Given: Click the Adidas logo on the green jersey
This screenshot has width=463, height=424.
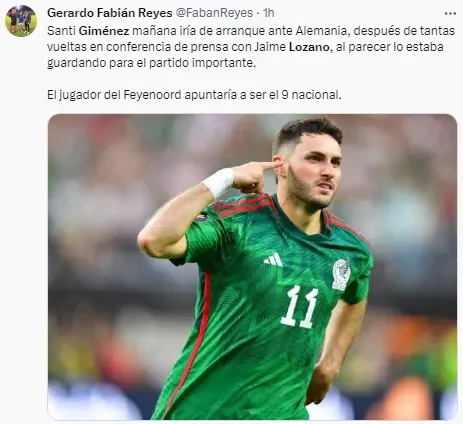Looking at the screenshot, I should [x=273, y=259].
